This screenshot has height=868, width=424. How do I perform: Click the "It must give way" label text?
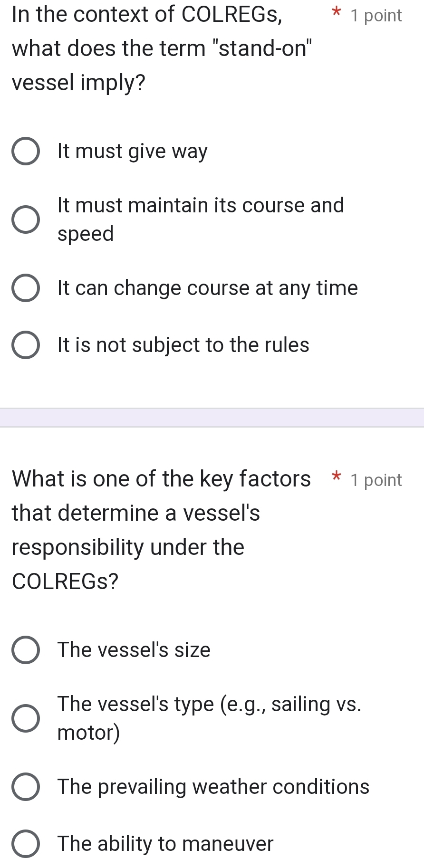[x=132, y=152]
